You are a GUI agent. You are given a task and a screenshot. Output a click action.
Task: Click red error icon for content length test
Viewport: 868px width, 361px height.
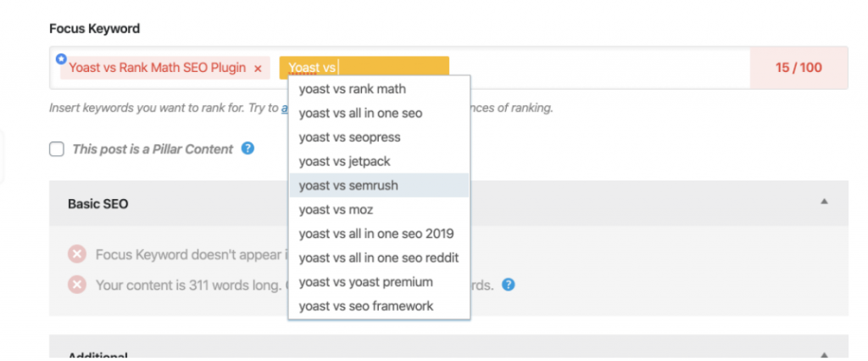tap(77, 285)
